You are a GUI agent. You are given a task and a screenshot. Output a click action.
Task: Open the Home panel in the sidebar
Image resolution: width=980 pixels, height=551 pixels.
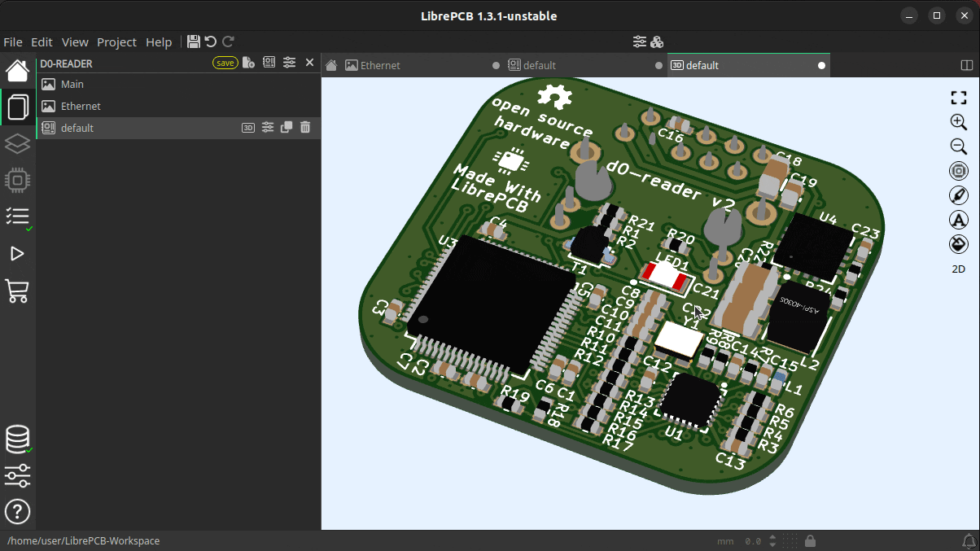point(18,71)
